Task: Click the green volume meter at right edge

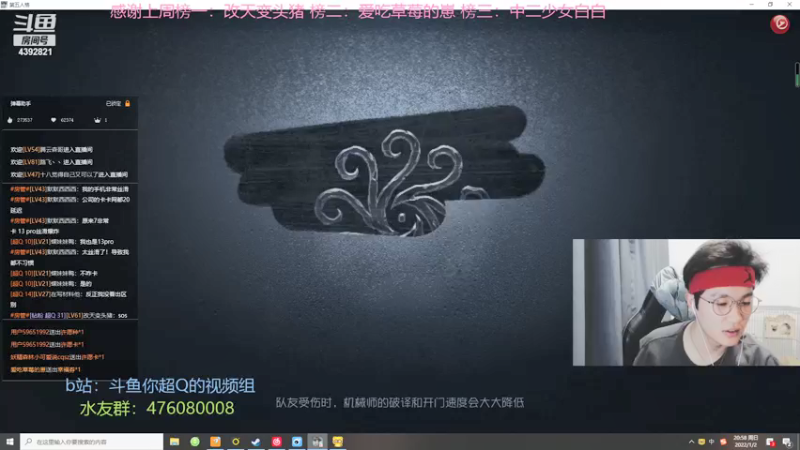Action: (797, 74)
